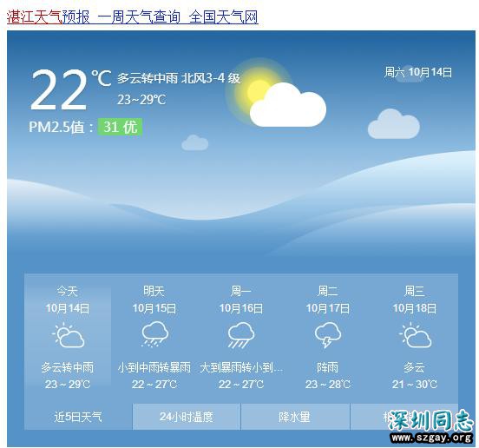Image resolution: width=479 pixels, height=448 pixels.
Task: Open the 一周天气查询 link
Action: tap(139, 16)
